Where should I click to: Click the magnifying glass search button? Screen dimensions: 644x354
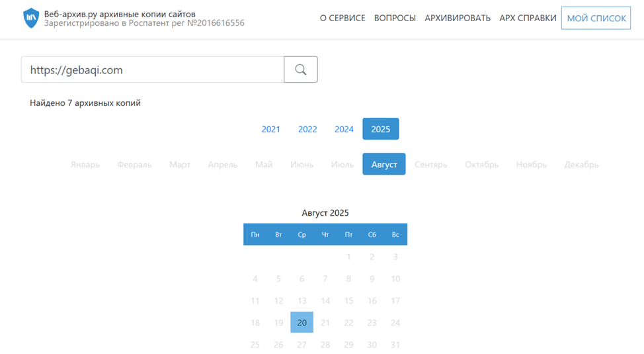(301, 69)
